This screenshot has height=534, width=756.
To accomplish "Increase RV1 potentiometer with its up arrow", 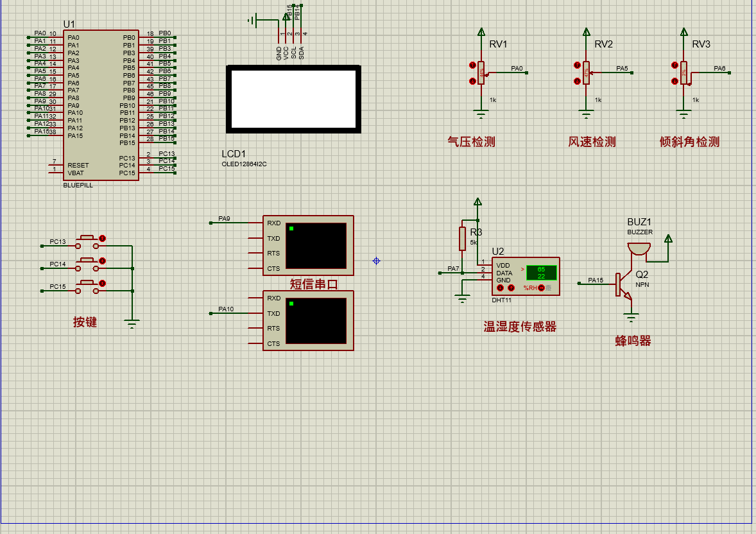I will point(472,65).
